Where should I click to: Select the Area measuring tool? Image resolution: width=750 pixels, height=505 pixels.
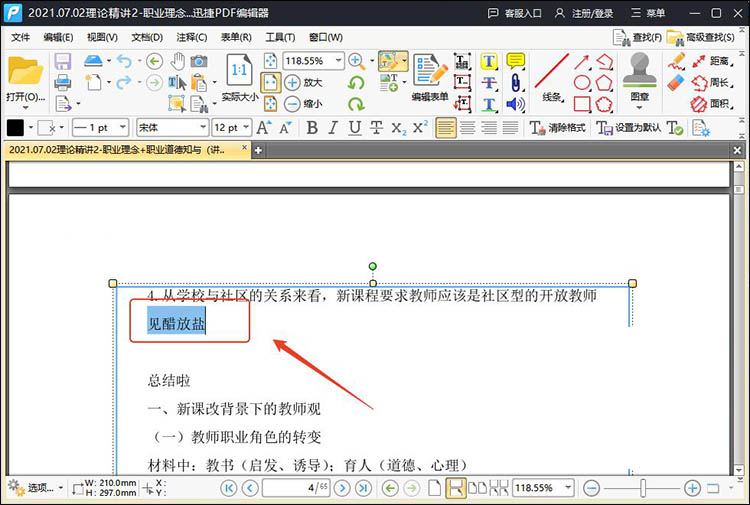click(711, 104)
